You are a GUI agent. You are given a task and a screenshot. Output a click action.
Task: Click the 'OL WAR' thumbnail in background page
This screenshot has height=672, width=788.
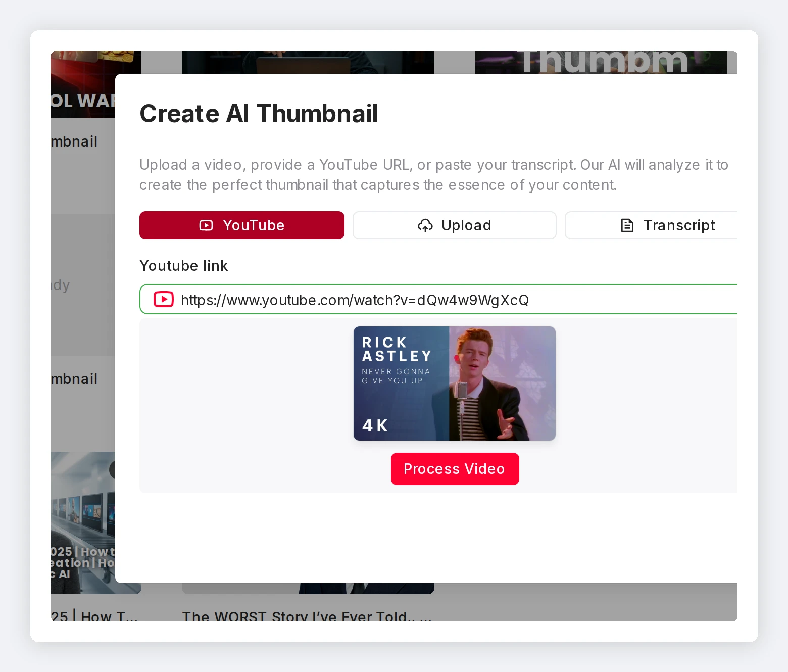(83, 84)
